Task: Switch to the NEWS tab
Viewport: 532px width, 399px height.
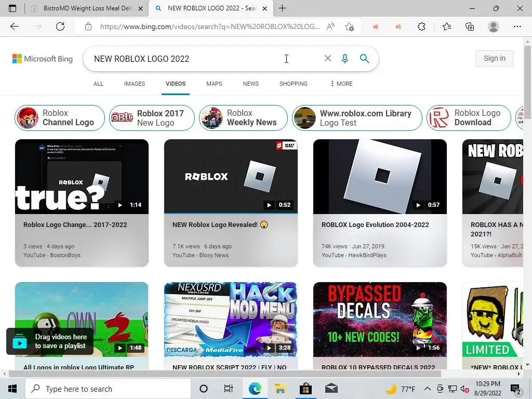Action: coord(251,84)
